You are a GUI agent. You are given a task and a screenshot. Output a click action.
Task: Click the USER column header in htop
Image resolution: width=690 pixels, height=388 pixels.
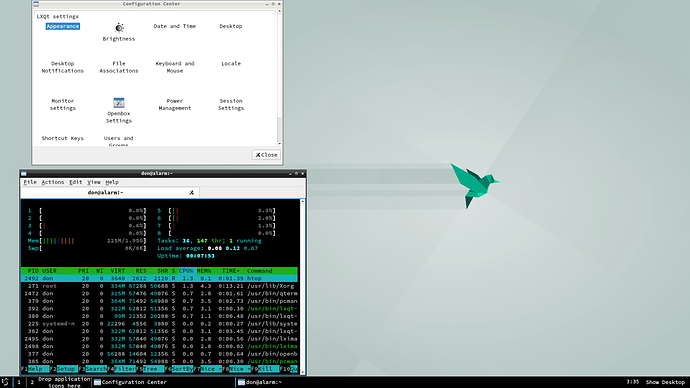coord(49,271)
